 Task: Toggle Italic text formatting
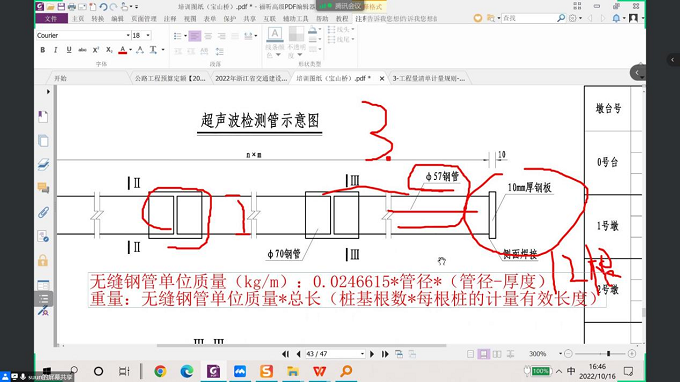tap(56, 50)
